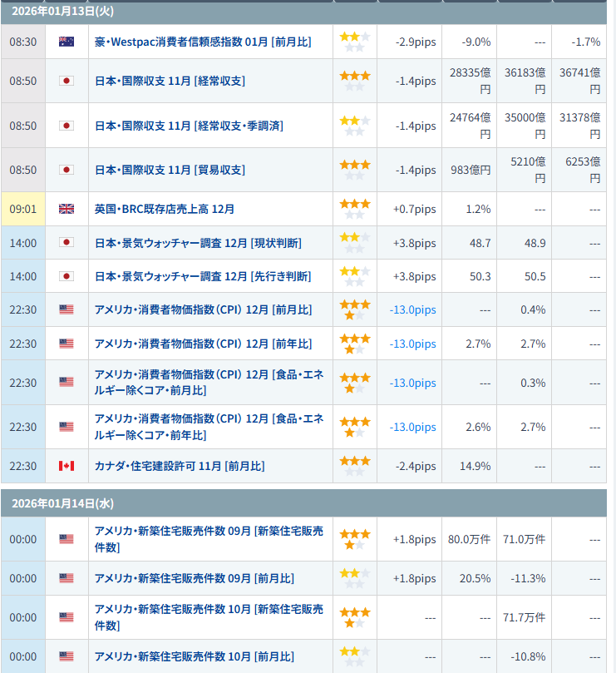The width and height of the screenshot is (616, 673).
Task: Click the UK flag icon beside BRC既存店売上高
Action: point(67,209)
